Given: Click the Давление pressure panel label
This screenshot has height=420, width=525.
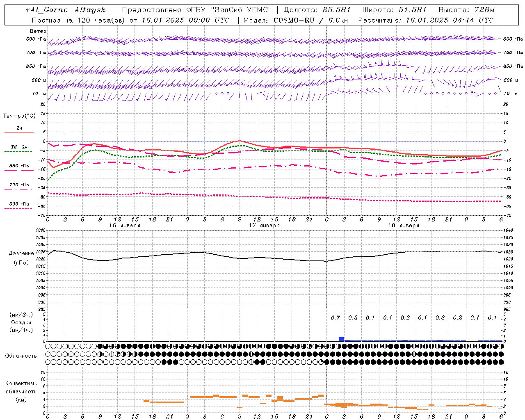Looking at the screenshot, I should pyautogui.click(x=21, y=253).
